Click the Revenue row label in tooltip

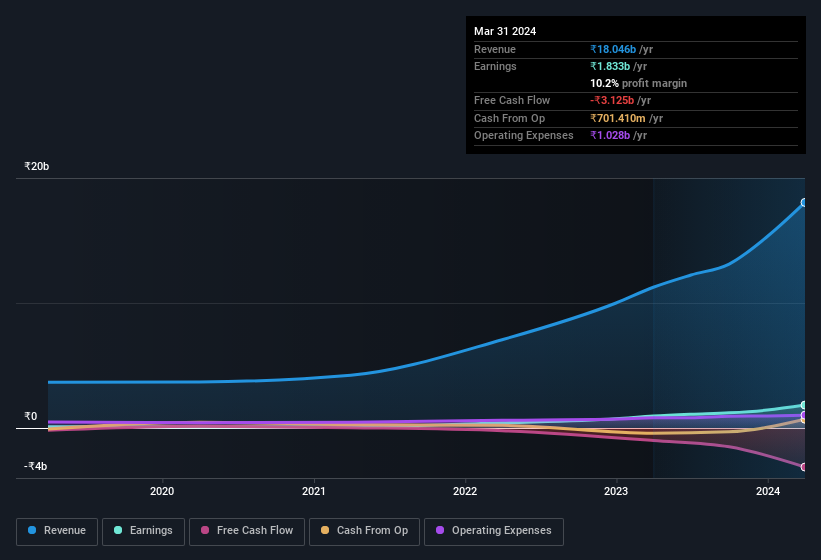point(495,49)
